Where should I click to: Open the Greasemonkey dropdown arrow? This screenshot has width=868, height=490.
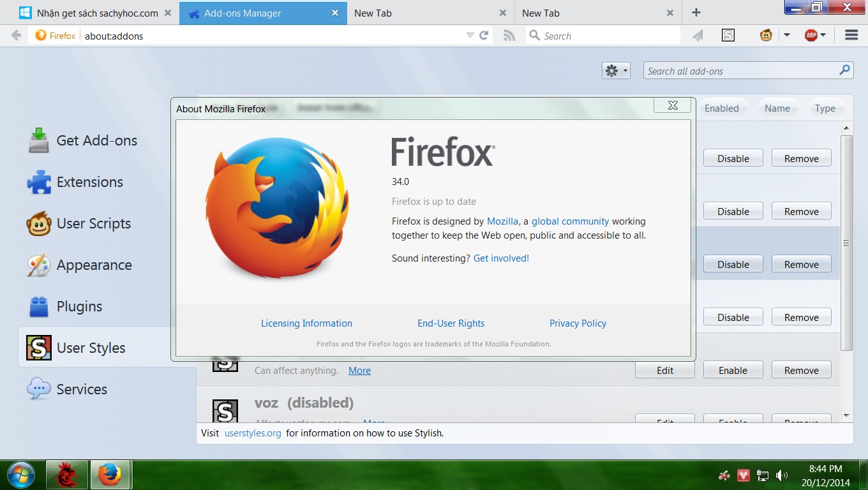pos(787,36)
